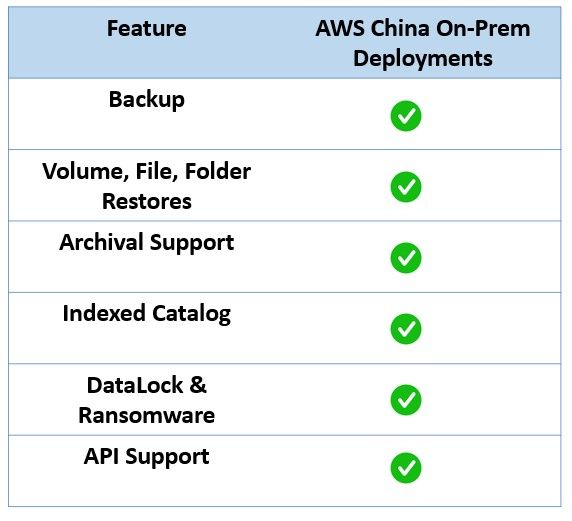
Task: Click the word Catalog in fourth row
Action: click(192, 314)
